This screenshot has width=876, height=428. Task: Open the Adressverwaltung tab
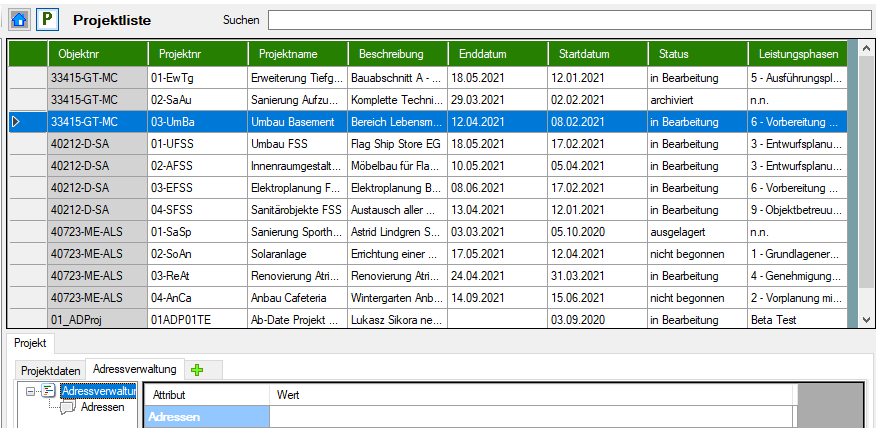pyautogui.click(x=135, y=369)
